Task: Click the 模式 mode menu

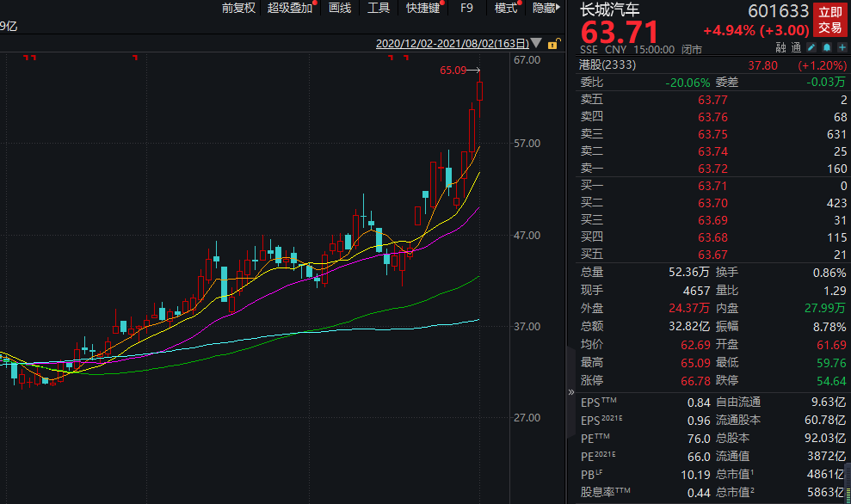Action: 506,8
